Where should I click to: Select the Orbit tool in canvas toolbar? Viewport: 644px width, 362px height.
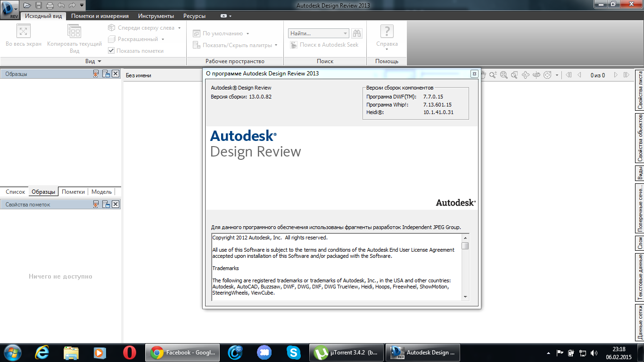pyautogui.click(x=526, y=74)
